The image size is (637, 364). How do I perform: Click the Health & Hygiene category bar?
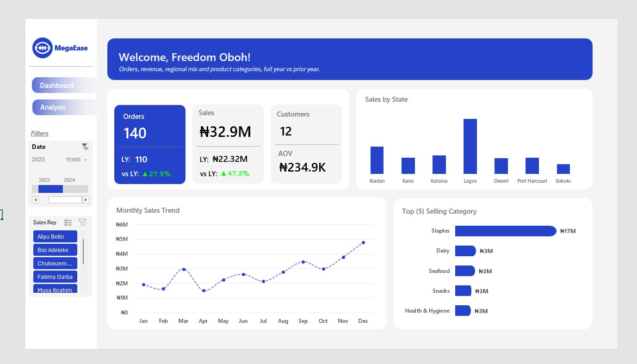[463, 310]
